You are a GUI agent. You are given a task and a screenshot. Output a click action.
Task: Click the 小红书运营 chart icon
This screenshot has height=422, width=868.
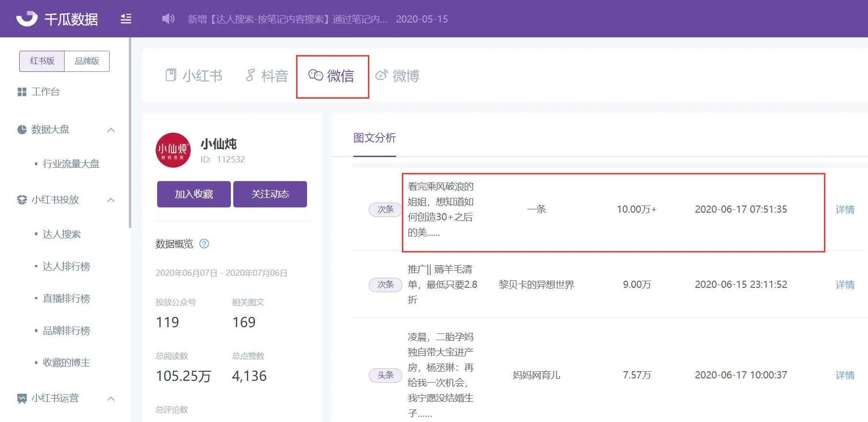pos(22,399)
